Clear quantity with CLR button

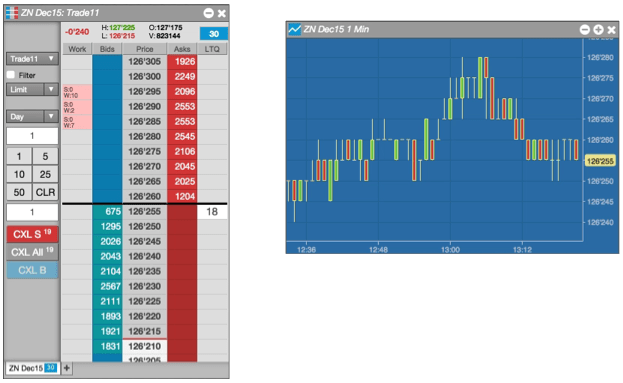pyautogui.click(x=45, y=192)
